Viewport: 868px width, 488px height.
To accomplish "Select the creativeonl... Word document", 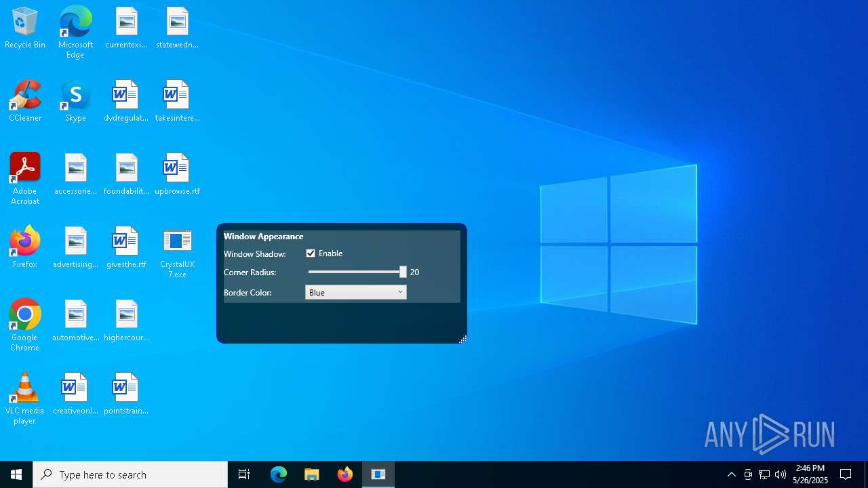I will point(75,394).
